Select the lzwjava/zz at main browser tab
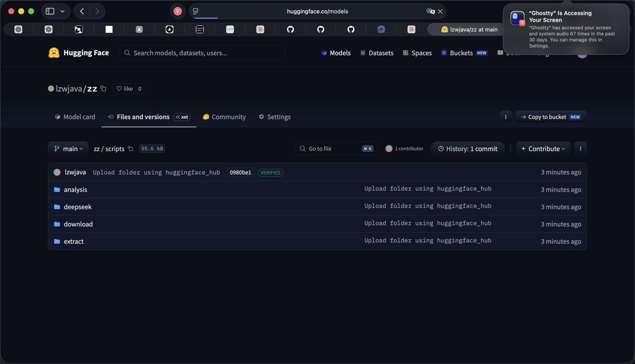The height and width of the screenshot is (364, 635). [469, 29]
